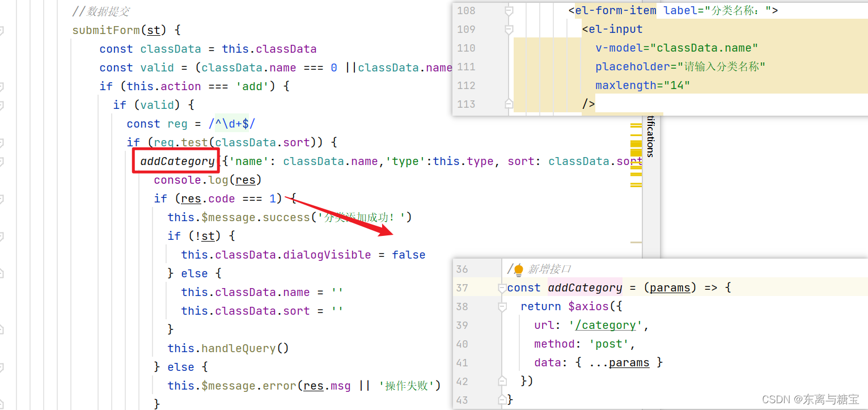
Task: Click the placeholder="请输入分类名称" attribute
Action: click(680, 67)
